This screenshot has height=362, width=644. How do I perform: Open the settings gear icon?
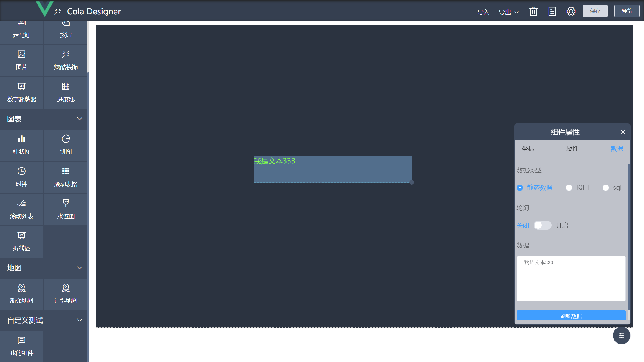point(571,11)
